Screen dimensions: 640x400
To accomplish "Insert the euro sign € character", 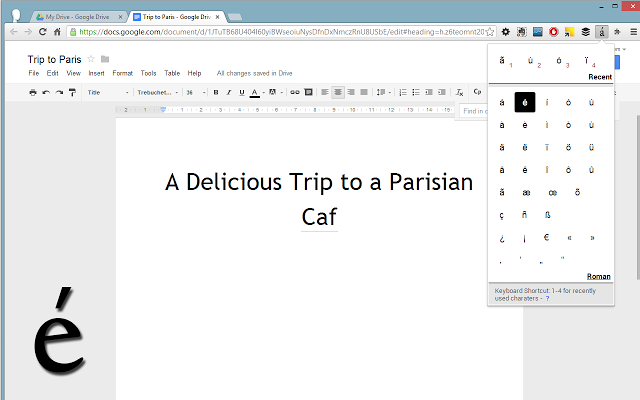I will tap(547, 237).
